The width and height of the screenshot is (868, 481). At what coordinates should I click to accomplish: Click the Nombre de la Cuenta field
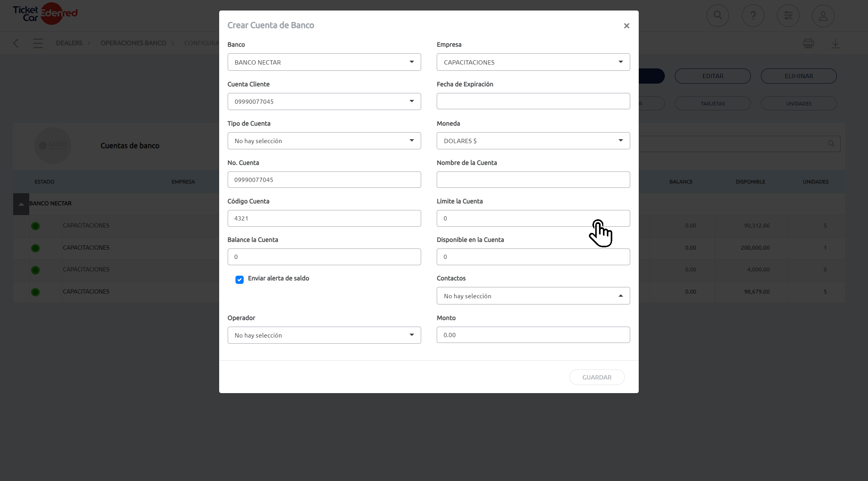533,180
